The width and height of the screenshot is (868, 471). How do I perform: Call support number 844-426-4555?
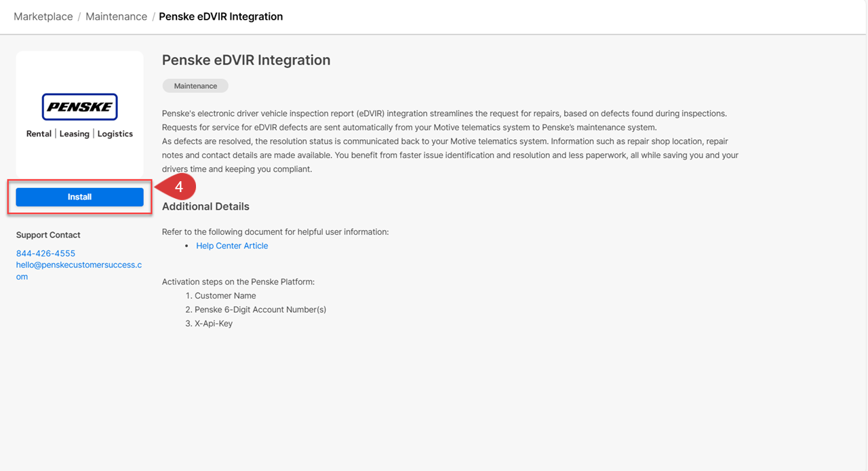coord(45,253)
